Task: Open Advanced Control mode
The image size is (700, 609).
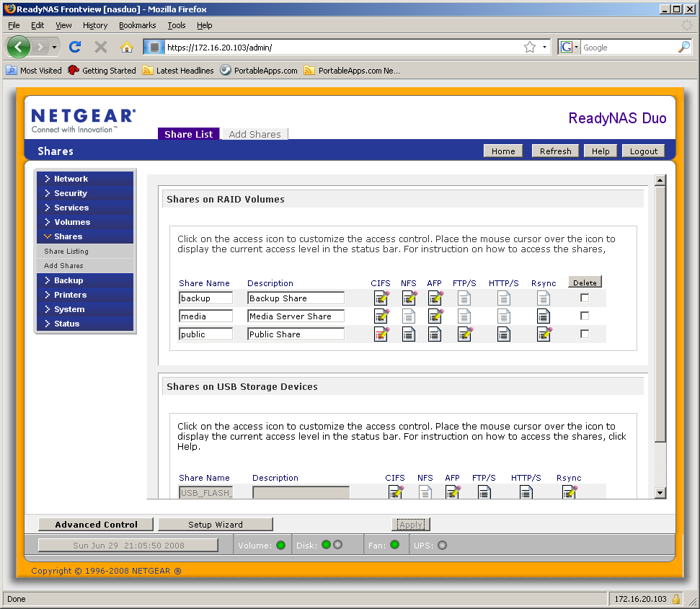Action: [x=96, y=524]
